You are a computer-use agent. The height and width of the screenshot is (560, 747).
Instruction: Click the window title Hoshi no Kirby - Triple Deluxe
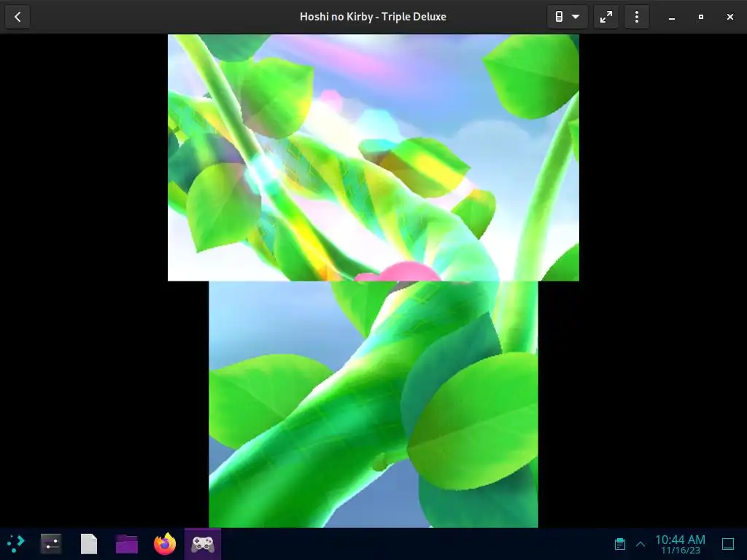tap(373, 17)
